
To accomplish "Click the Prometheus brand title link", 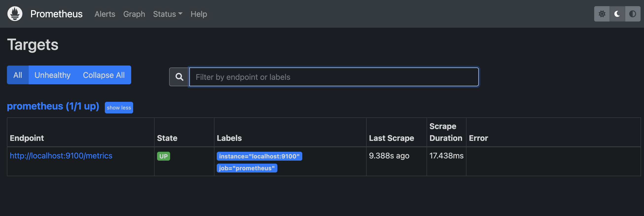I will click(x=56, y=14).
